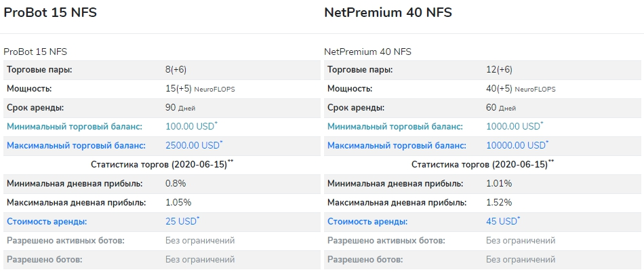Click the NetPremium 40 NFS heading

[x=388, y=13]
